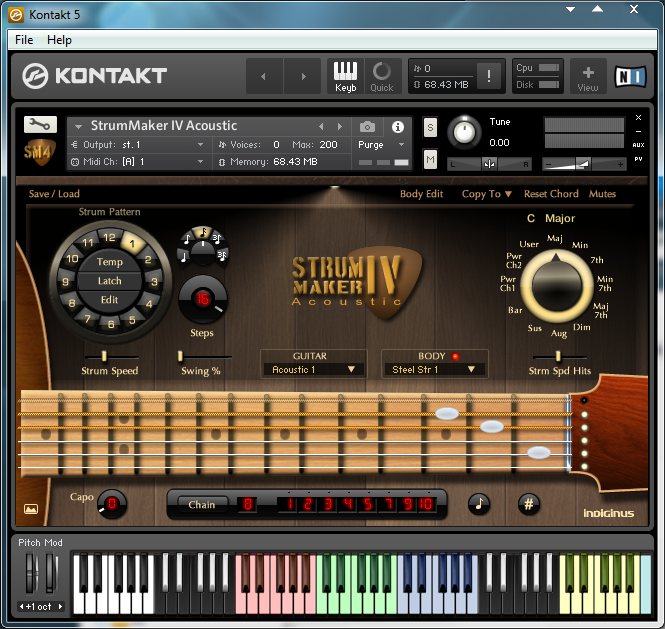
Task: Click the music note button icon
Action: click(479, 504)
